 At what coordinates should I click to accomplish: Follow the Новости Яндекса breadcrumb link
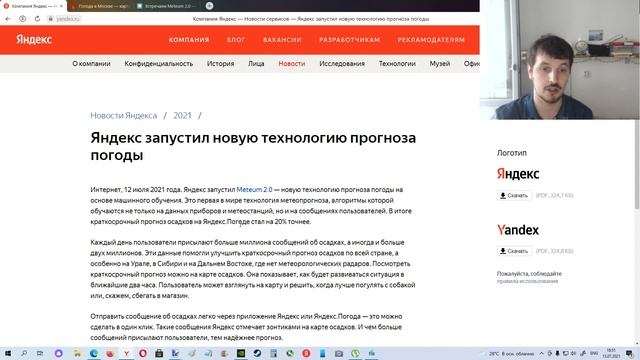pyautogui.click(x=124, y=116)
